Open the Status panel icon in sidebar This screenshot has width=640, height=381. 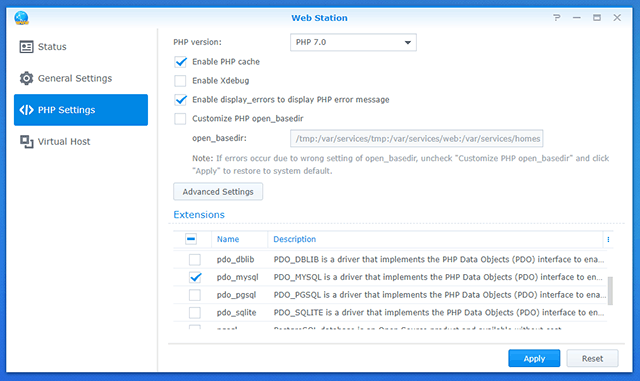pos(27,47)
